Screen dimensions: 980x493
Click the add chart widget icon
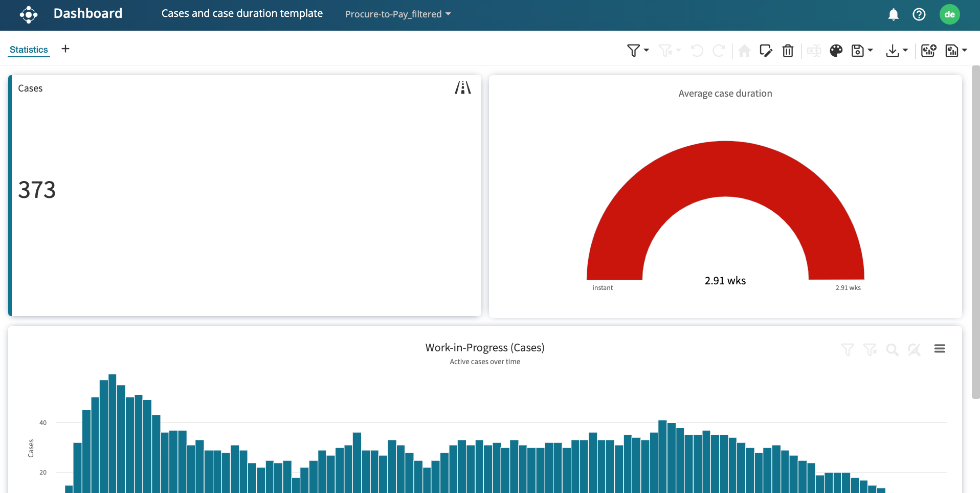(929, 51)
